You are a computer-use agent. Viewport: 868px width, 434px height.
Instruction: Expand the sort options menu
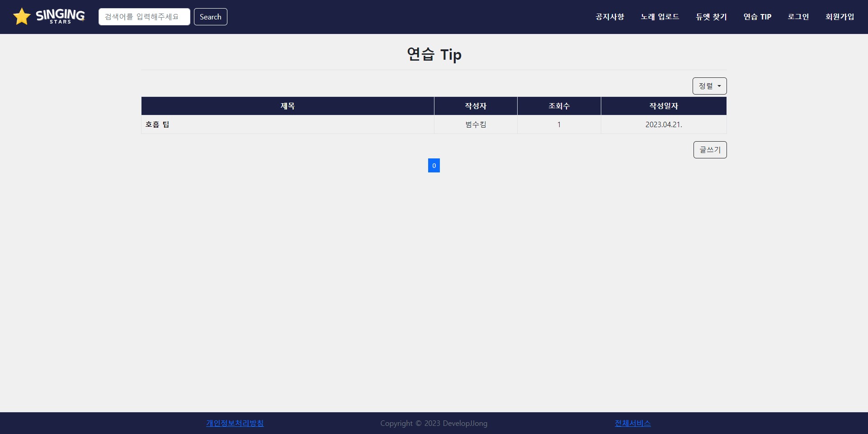[x=709, y=86]
